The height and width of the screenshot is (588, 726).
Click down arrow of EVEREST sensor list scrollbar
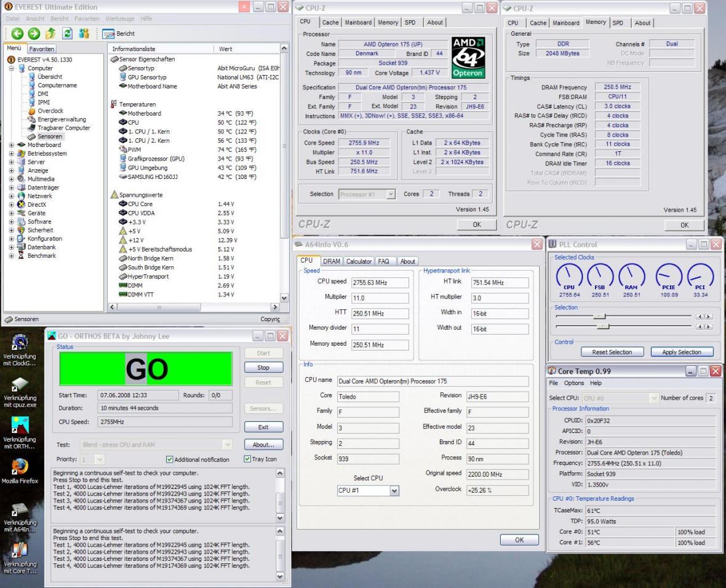(284, 298)
